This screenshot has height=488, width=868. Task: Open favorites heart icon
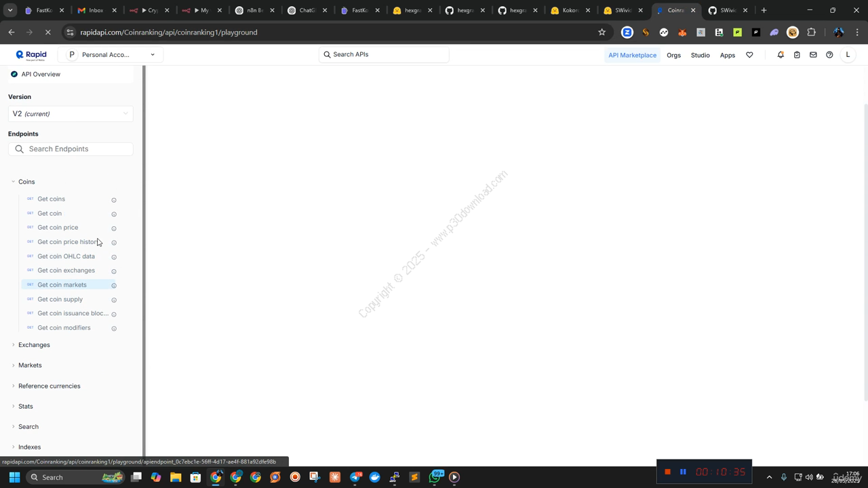click(x=749, y=55)
